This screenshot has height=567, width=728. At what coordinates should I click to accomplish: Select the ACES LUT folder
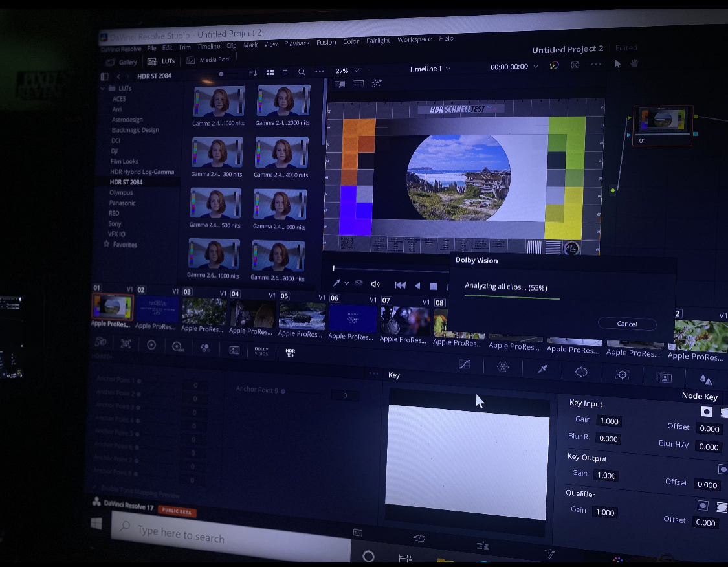(x=119, y=99)
